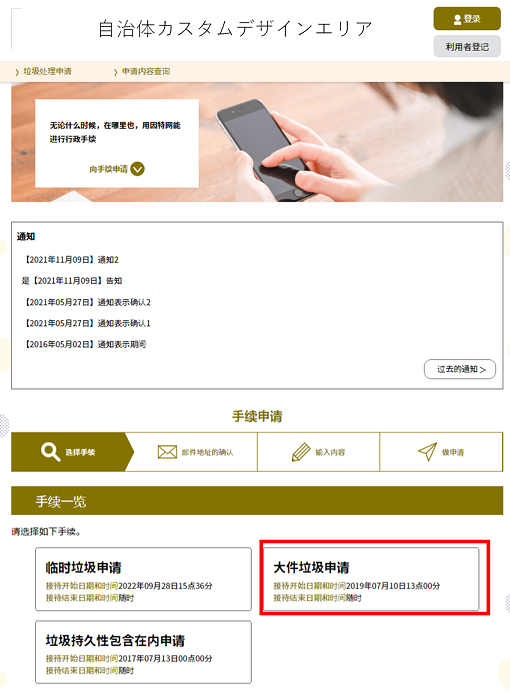Click the person icon in login button
Image resolution: width=510 pixels, height=694 pixels.
[x=458, y=19]
